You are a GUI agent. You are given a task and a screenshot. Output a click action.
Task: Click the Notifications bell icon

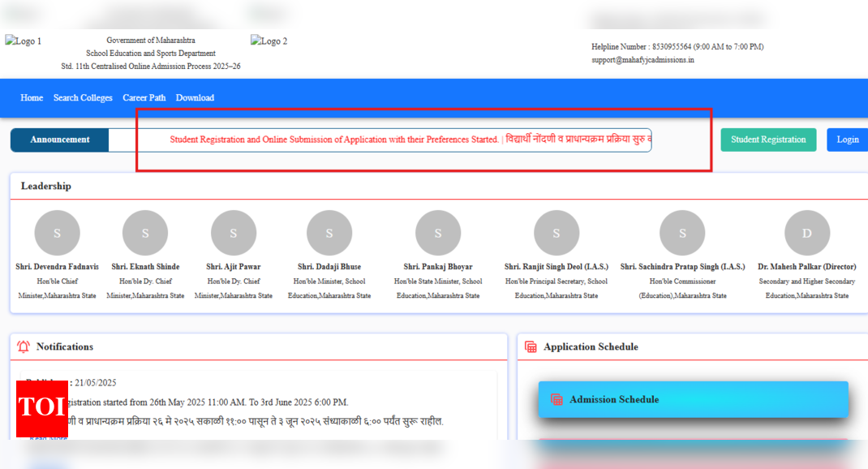[24, 346]
